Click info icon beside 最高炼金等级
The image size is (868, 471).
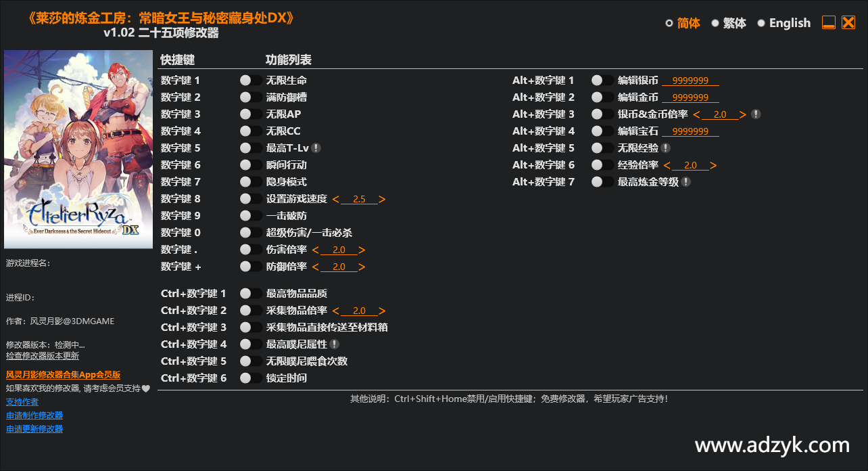tap(685, 182)
